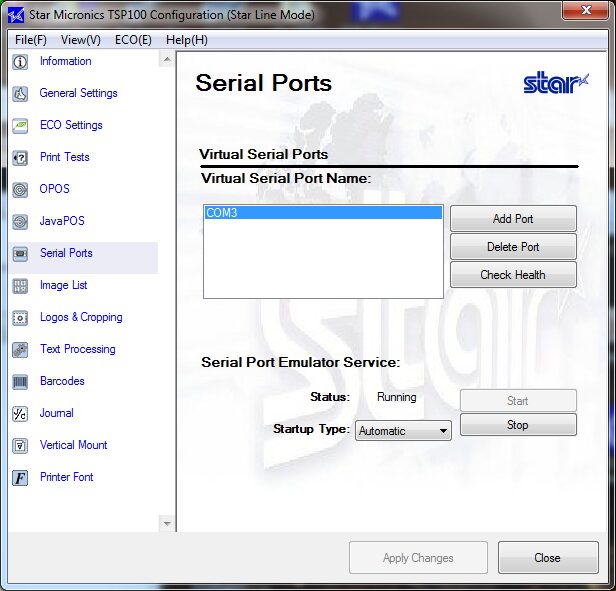The image size is (616, 591).
Task: Click the Add Port button
Action: (513, 218)
